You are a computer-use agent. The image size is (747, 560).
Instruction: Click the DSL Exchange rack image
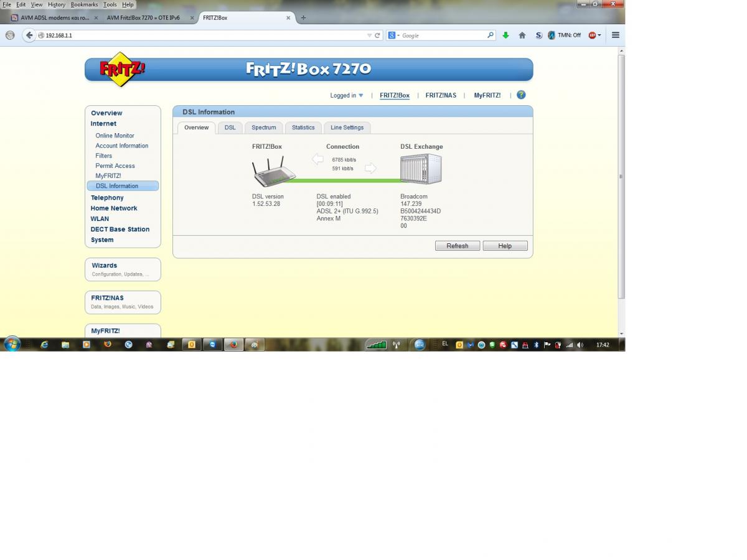421,169
